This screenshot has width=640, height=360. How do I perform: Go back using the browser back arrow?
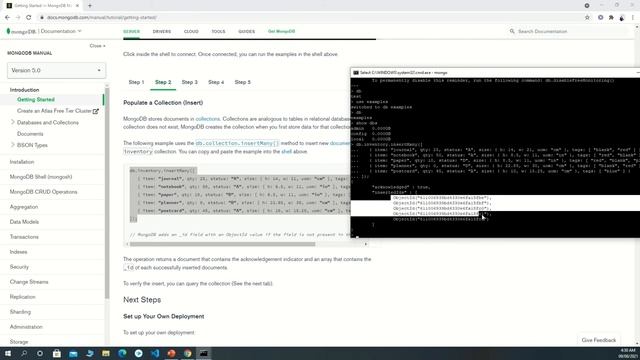(7, 18)
